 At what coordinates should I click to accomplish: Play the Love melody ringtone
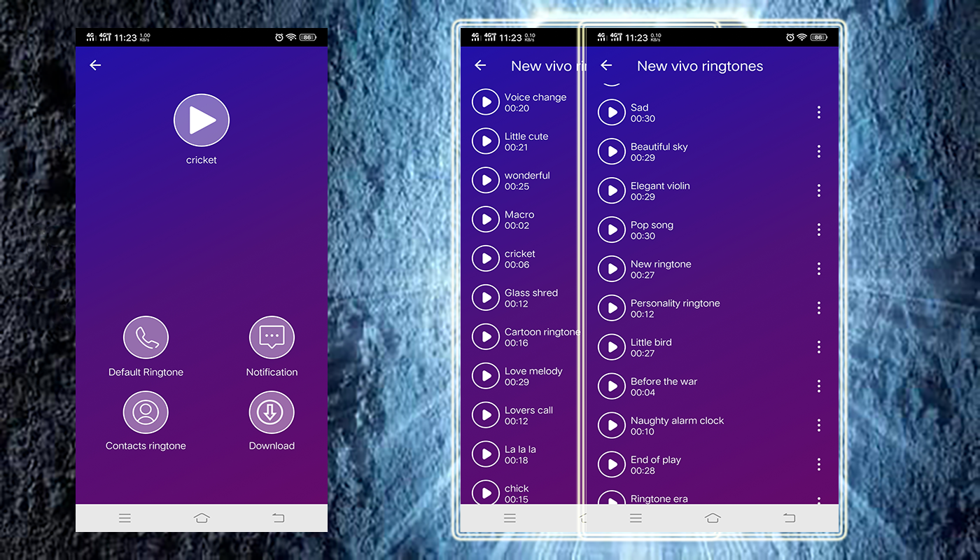(x=486, y=376)
